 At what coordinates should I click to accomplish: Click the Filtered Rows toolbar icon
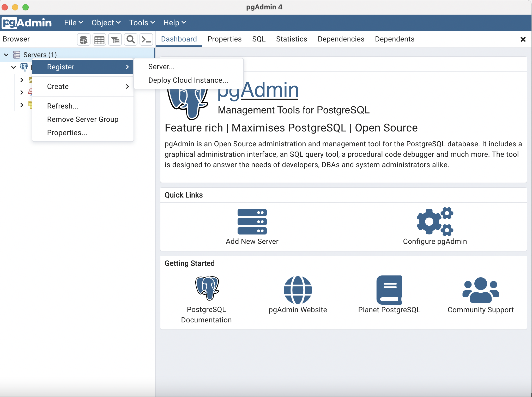coord(115,40)
